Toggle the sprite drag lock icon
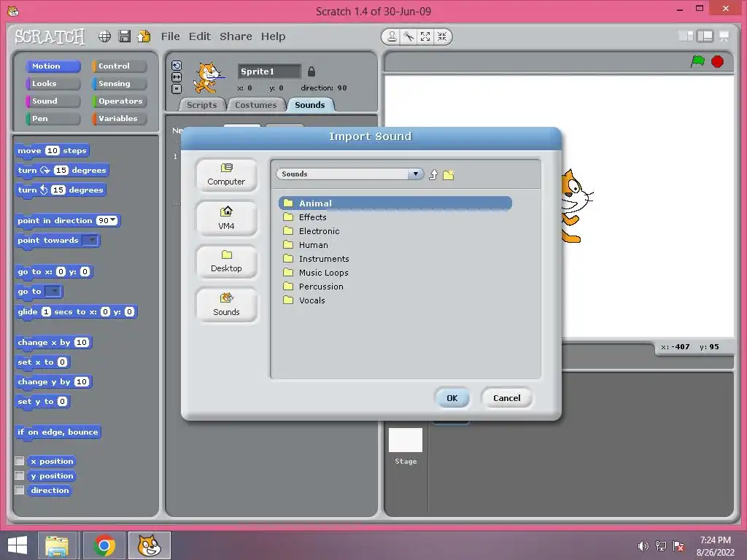The image size is (747, 560). pos(311,71)
